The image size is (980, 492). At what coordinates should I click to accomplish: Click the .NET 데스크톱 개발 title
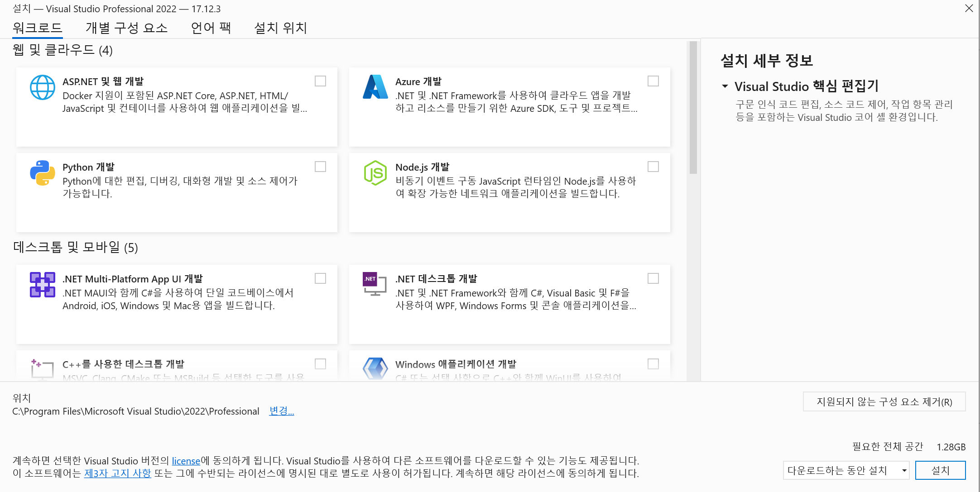[x=437, y=279]
